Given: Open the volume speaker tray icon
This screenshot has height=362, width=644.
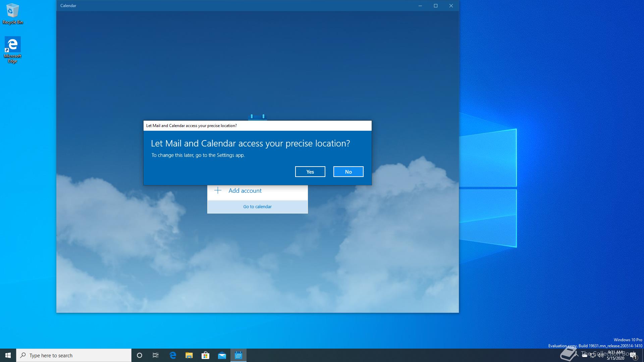Looking at the screenshot, I should pyautogui.click(x=601, y=355).
